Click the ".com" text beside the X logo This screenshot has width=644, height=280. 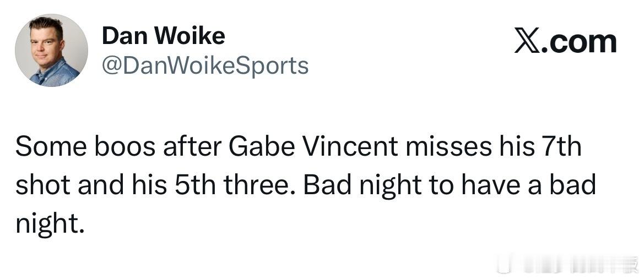point(578,42)
